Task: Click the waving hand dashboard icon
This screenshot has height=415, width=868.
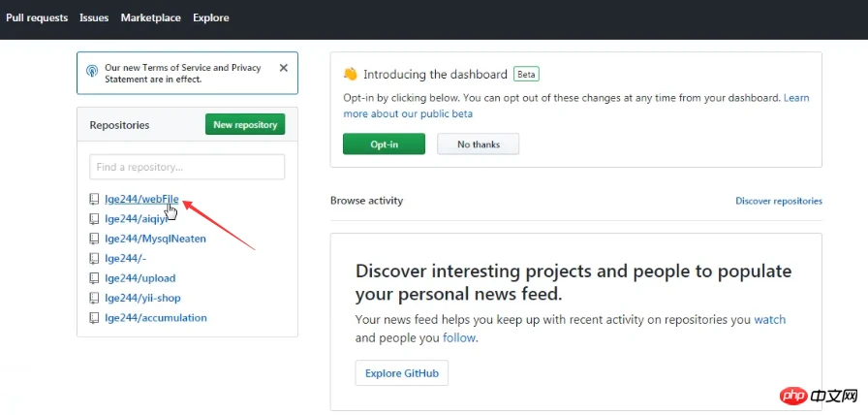Action: [350, 75]
